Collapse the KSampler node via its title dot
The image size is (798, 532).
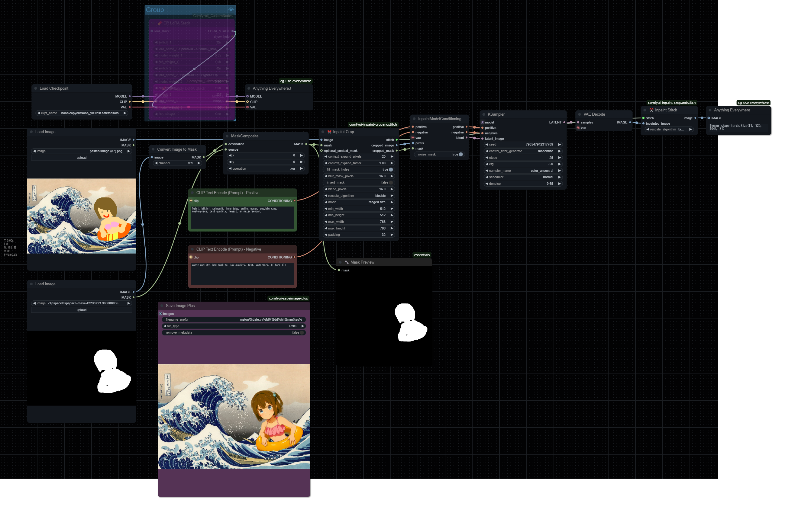coord(483,114)
